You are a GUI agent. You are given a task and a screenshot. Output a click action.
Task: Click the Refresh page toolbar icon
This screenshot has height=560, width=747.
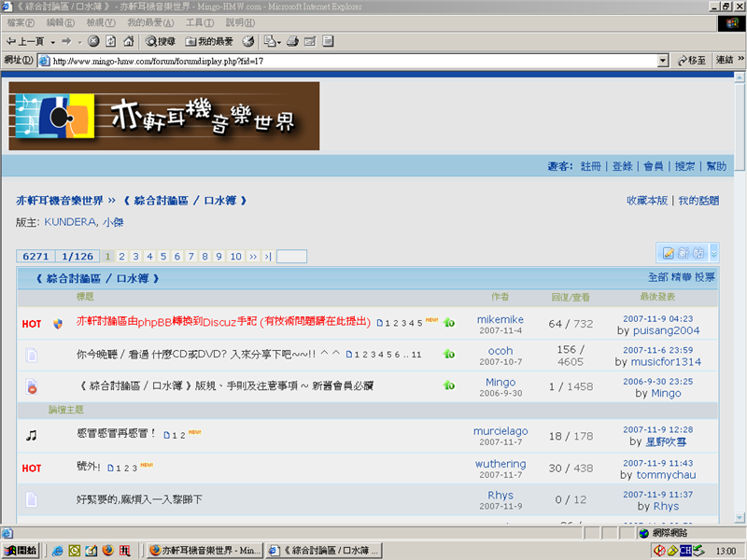tap(110, 41)
